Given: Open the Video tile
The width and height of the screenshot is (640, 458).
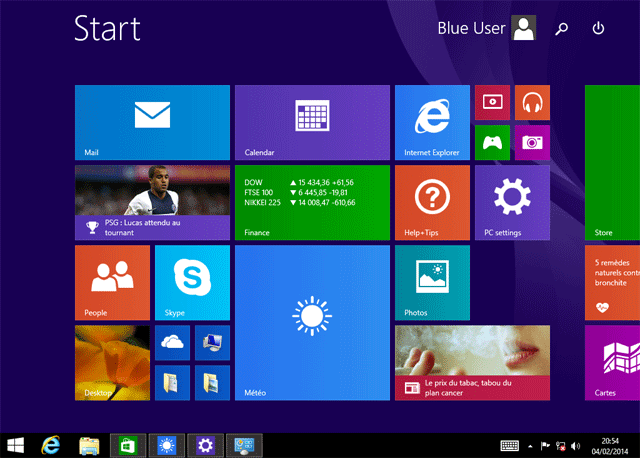Looking at the screenshot, I should (492, 102).
